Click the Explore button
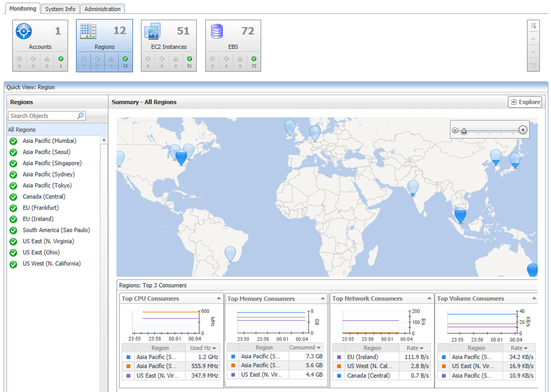Image resolution: width=551 pixels, height=392 pixels. (x=525, y=102)
